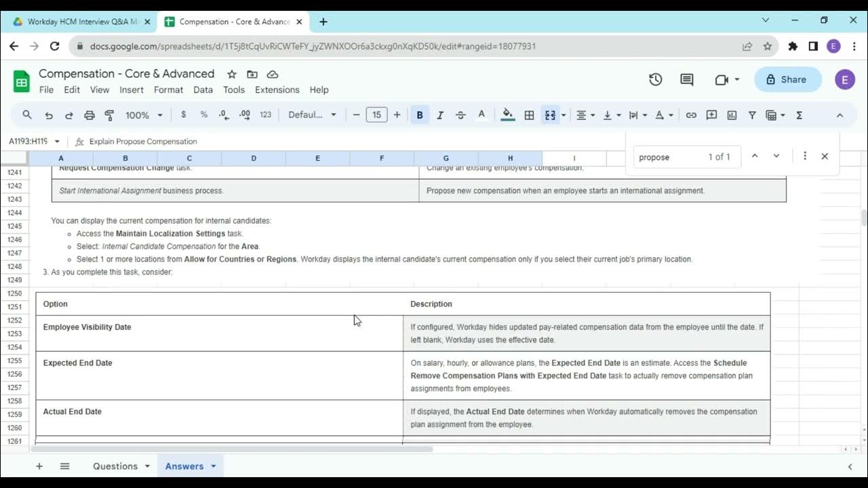Screen dimensions: 868x488
Task: Open vertical align dropdown
Action: pos(611,115)
